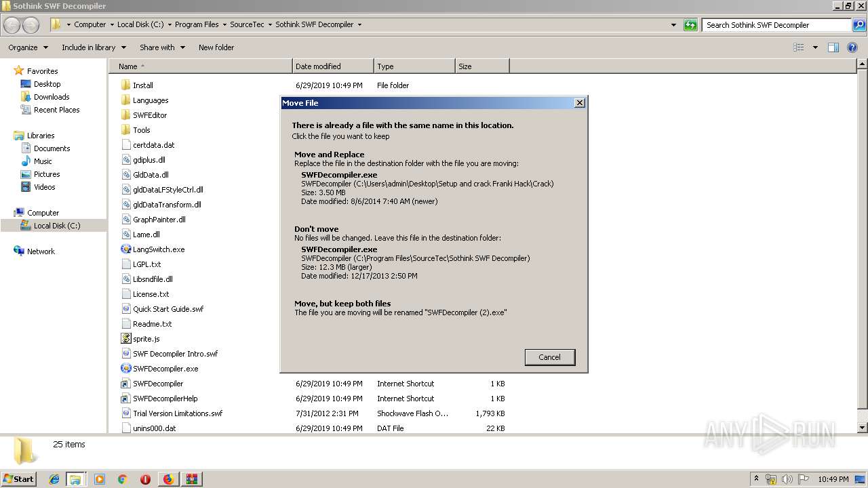Viewport: 868px width, 488px height.
Task: Open the Organize dropdown menu
Action: (28, 47)
